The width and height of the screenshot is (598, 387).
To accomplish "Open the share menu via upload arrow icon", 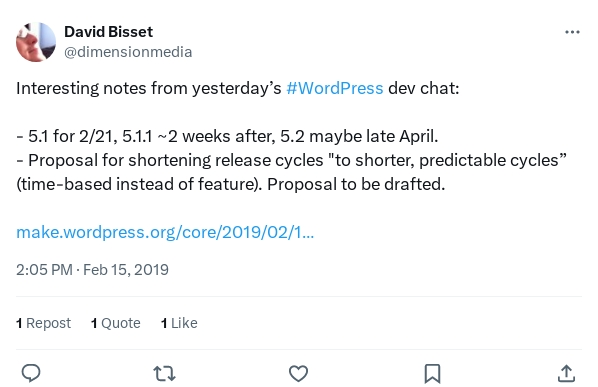I will 566,373.
